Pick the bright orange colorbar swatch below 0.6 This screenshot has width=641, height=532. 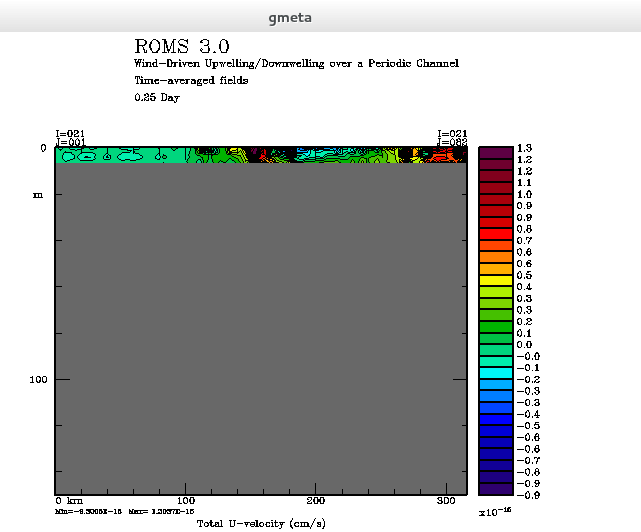tap(495, 257)
